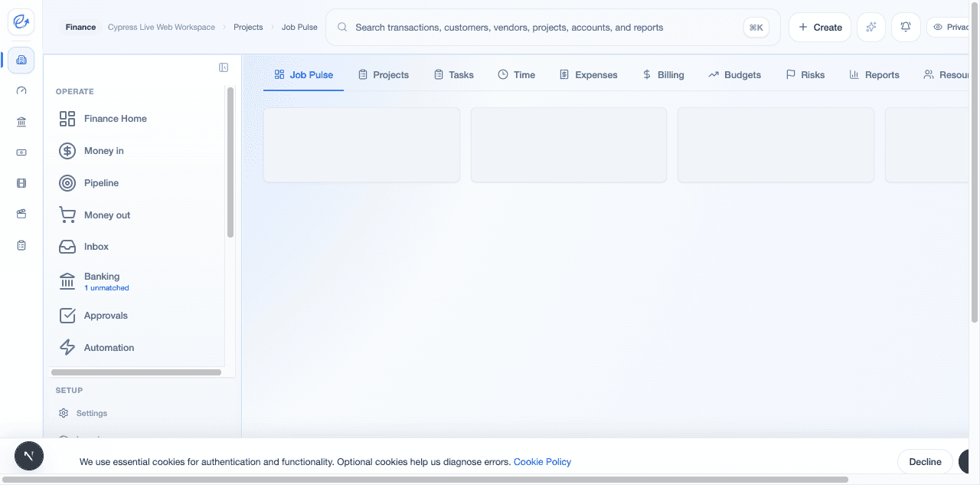The image size is (980, 485).
Task: Click the Money in dollar icon
Action: [x=67, y=151]
